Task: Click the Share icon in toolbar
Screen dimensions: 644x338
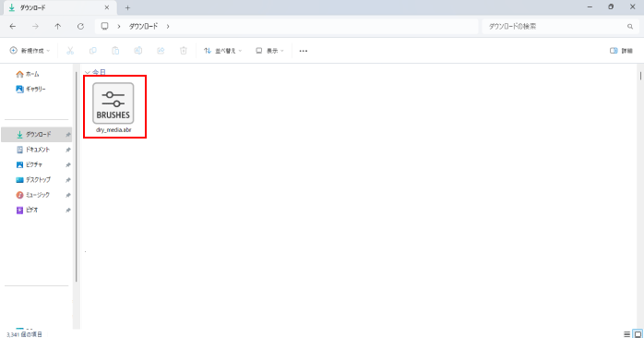Action: pos(161,51)
